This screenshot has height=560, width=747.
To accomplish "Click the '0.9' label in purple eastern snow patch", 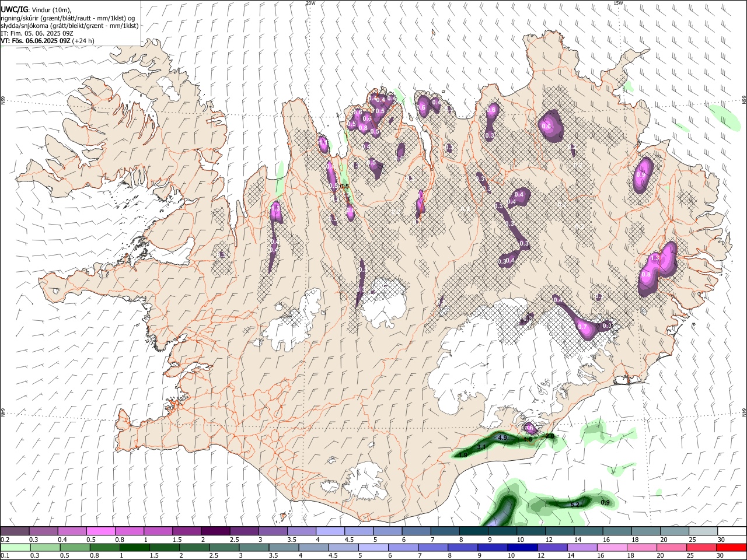I will click(x=640, y=175).
